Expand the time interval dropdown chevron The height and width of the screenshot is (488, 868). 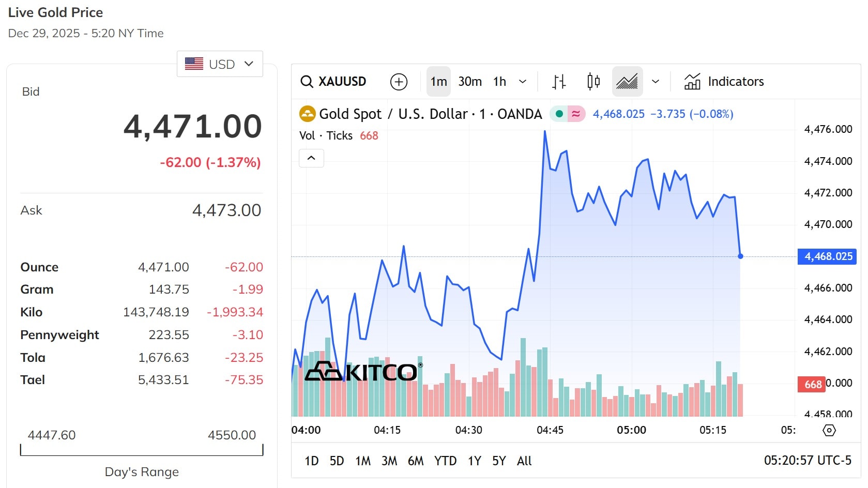(523, 82)
